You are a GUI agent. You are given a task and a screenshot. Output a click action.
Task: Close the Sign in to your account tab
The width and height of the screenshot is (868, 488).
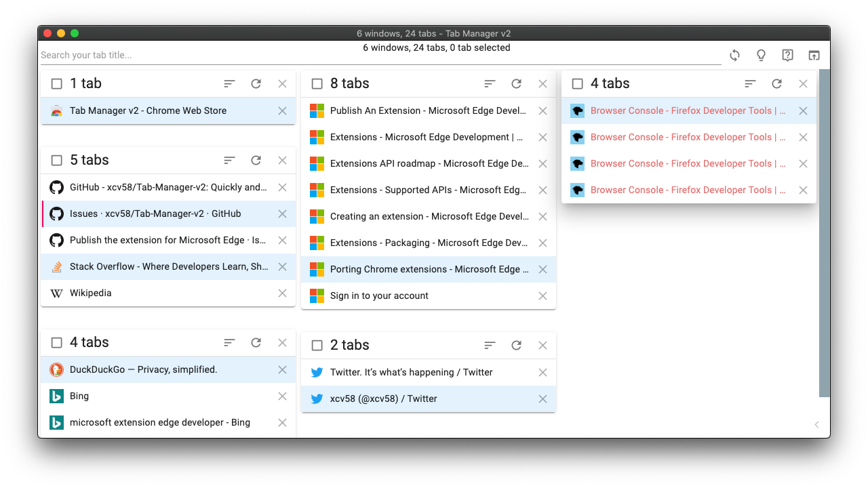point(543,296)
